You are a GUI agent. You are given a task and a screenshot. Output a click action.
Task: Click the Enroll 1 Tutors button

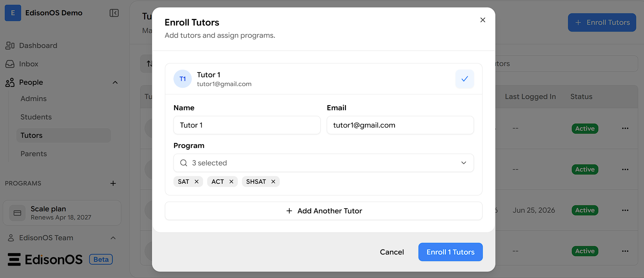pos(450,252)
